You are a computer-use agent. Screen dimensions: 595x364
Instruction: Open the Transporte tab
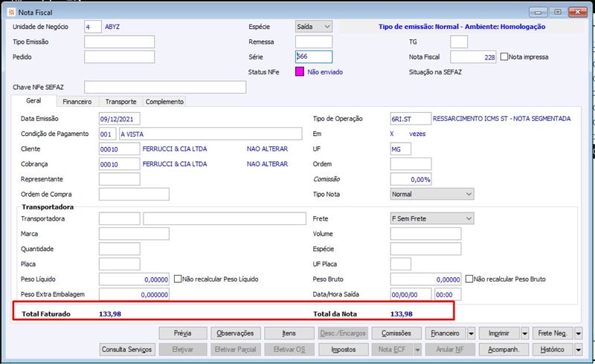click(x=120, y=101)
